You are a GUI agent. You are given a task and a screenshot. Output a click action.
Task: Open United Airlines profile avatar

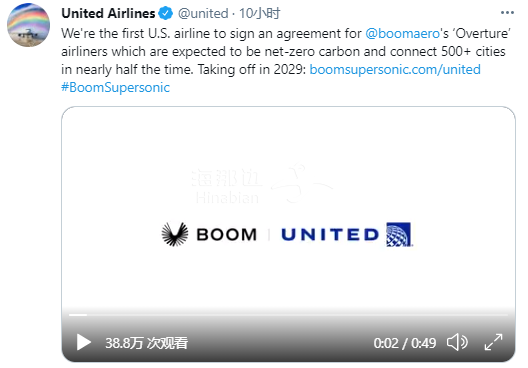[x=28, y=25]
